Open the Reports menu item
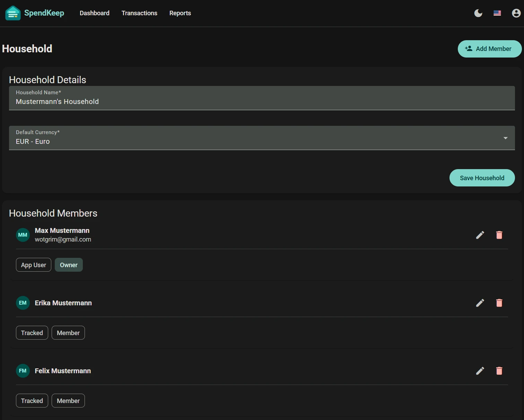 coord(180,13)
